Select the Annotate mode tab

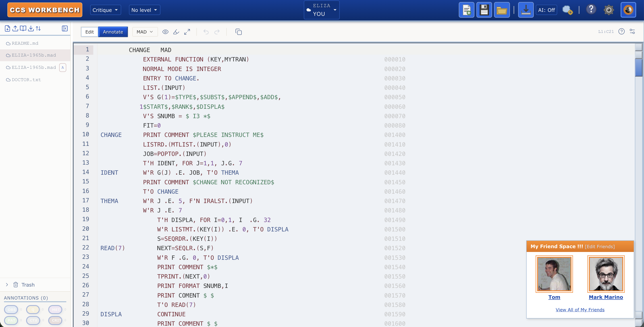pyautogui.click(x=113, y=32)
